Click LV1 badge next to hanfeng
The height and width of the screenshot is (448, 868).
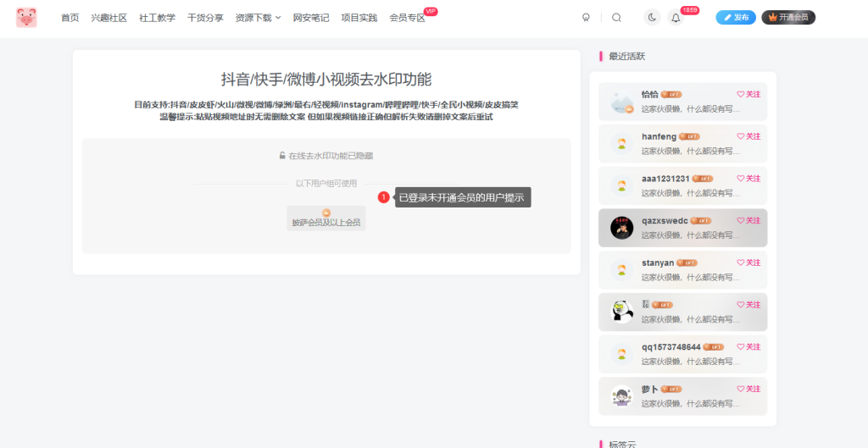[x=689, y=136]
